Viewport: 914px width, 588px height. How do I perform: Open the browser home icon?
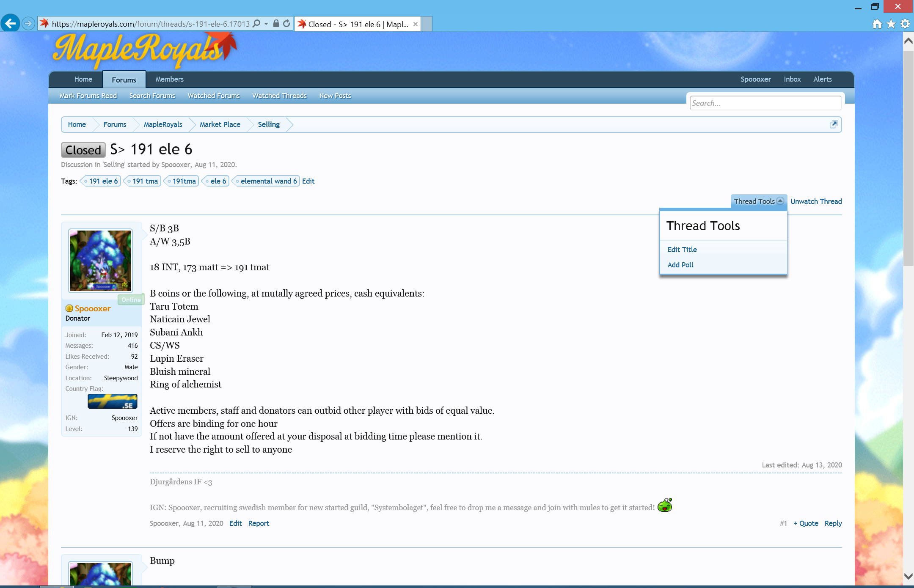(x=877, y=24)
